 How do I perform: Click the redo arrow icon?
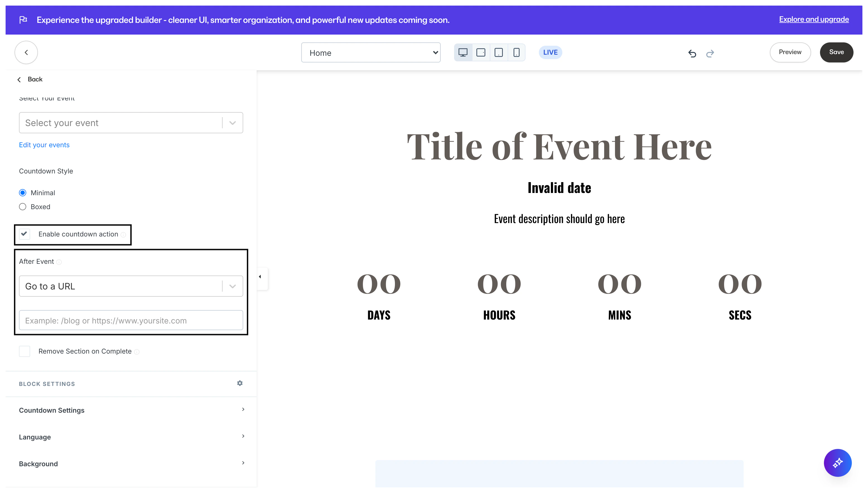tap(710, 53)
